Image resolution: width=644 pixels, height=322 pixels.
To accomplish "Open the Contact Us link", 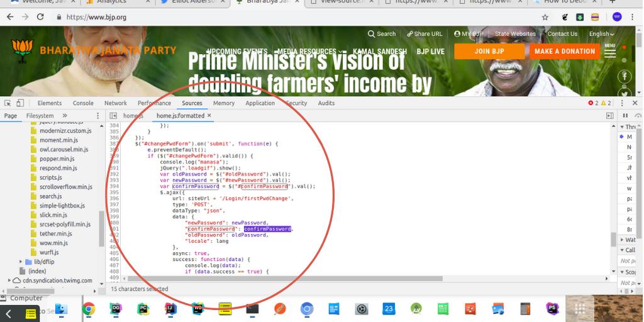I will coord(562,34).
